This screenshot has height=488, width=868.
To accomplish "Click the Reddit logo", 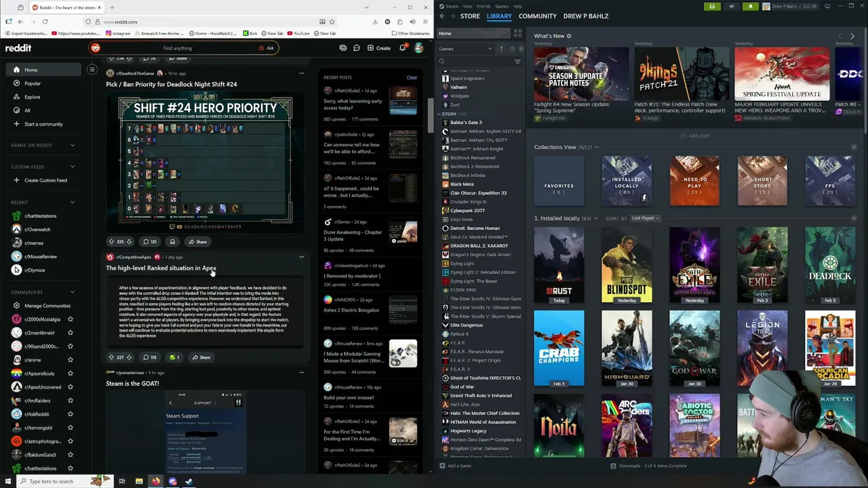I will click(x=18, y=48).
